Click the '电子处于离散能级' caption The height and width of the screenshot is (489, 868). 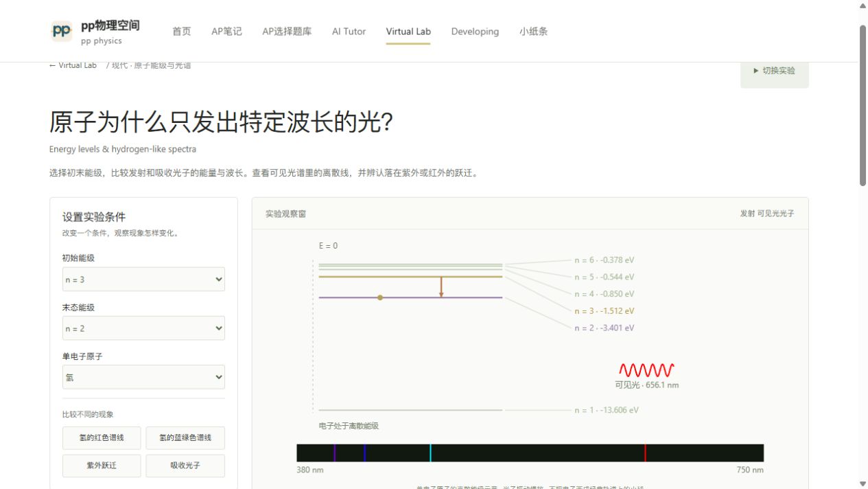349,426
